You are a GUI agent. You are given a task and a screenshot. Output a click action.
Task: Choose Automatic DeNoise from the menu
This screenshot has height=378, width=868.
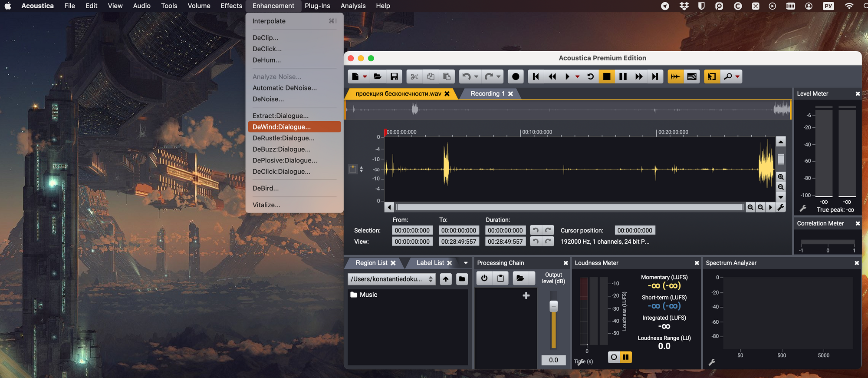pos(285,88)
